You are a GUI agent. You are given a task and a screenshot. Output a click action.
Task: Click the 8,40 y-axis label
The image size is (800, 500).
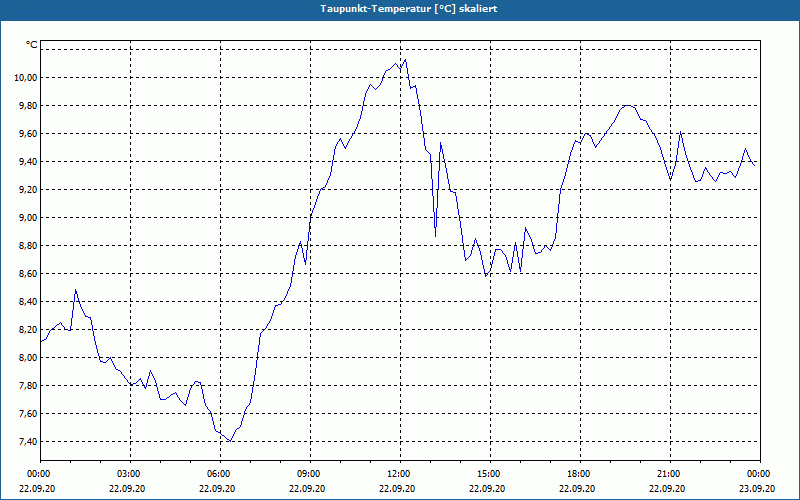tap(28, 302)
